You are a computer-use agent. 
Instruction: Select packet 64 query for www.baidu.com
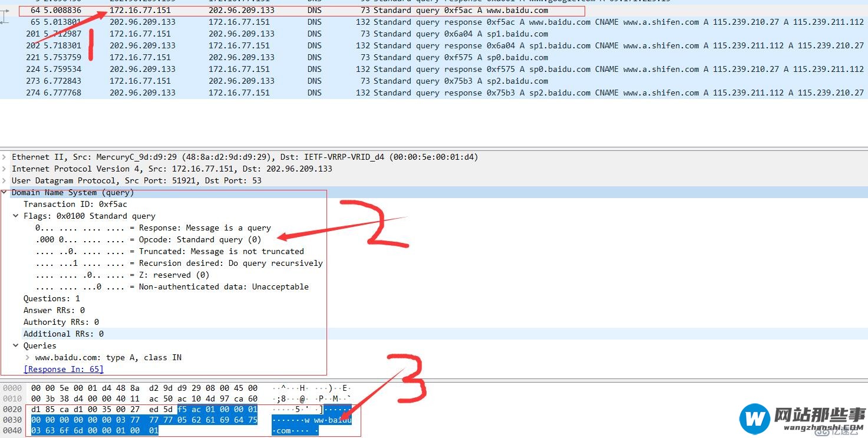coord(434,10)
